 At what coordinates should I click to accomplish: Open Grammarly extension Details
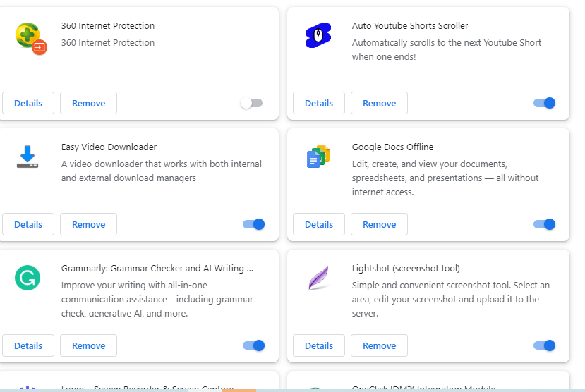click(28, 345)
